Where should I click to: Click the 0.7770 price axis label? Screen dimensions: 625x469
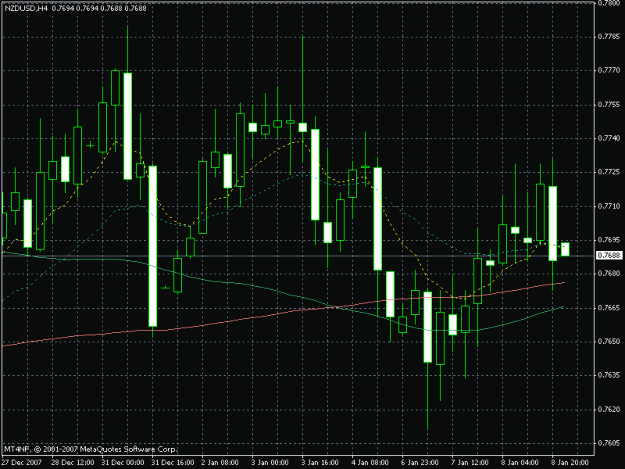click(609, 70)
